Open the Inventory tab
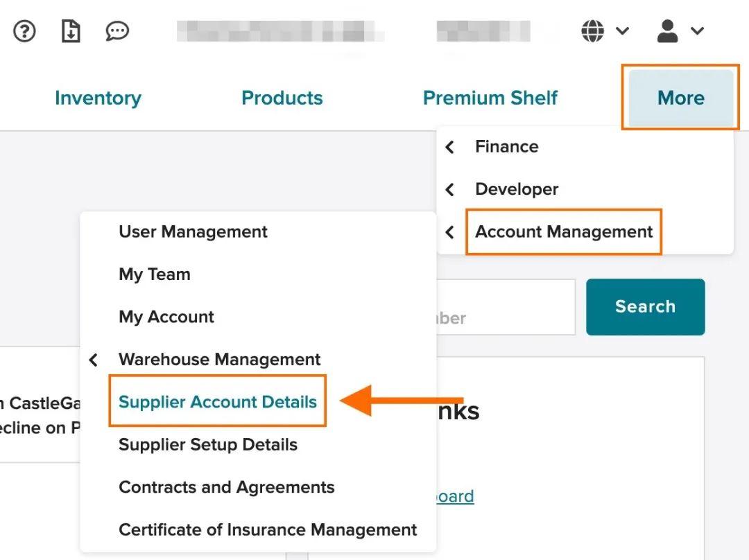This screenshot has height=560, width=749. point(98,98)
